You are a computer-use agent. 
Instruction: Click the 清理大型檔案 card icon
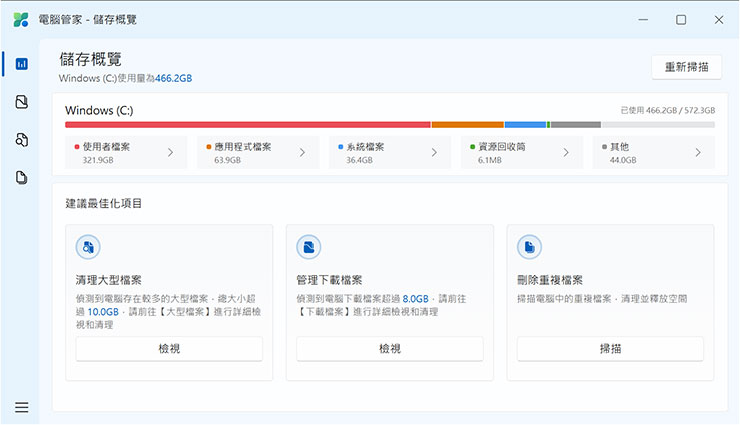pos(88,247)
